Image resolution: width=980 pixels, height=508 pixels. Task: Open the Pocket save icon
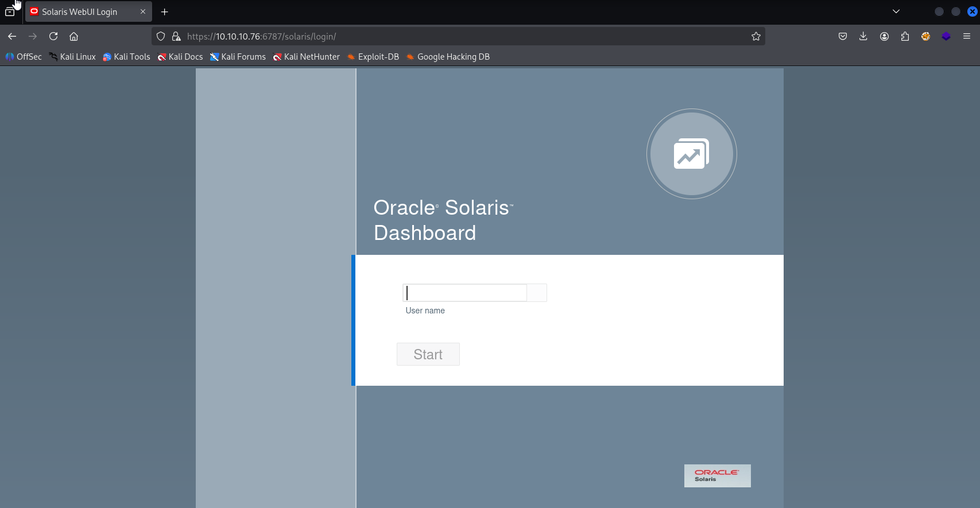tap(843, 36)
